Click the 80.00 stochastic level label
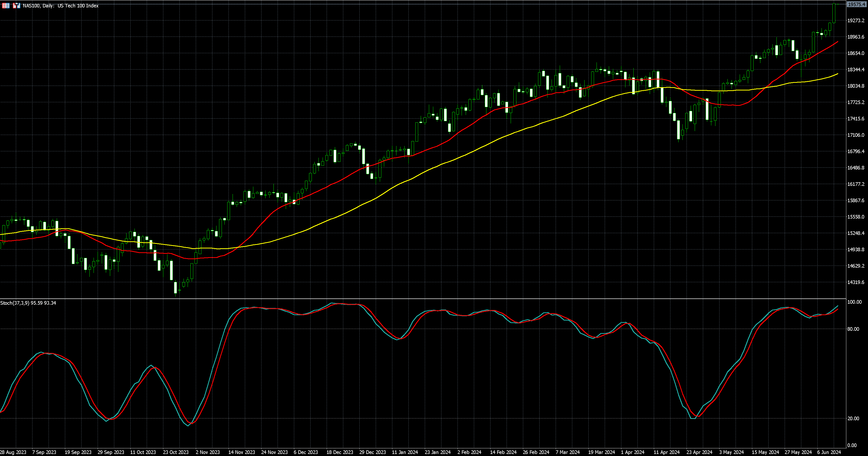Viewport: 868px width, 456px height. (853, 329)
